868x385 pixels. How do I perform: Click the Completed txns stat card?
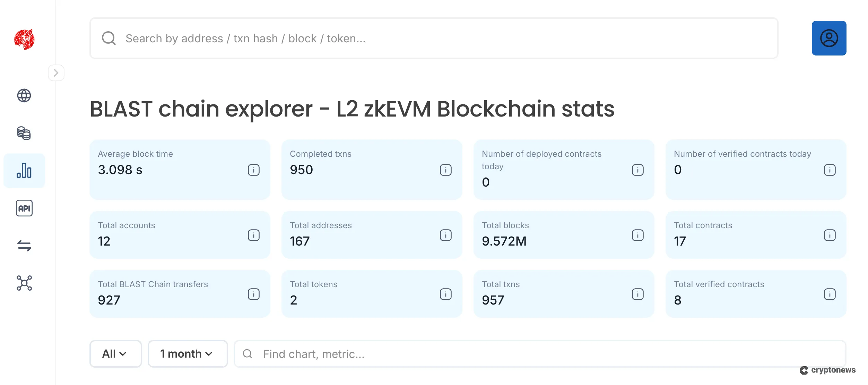(372, 170)
